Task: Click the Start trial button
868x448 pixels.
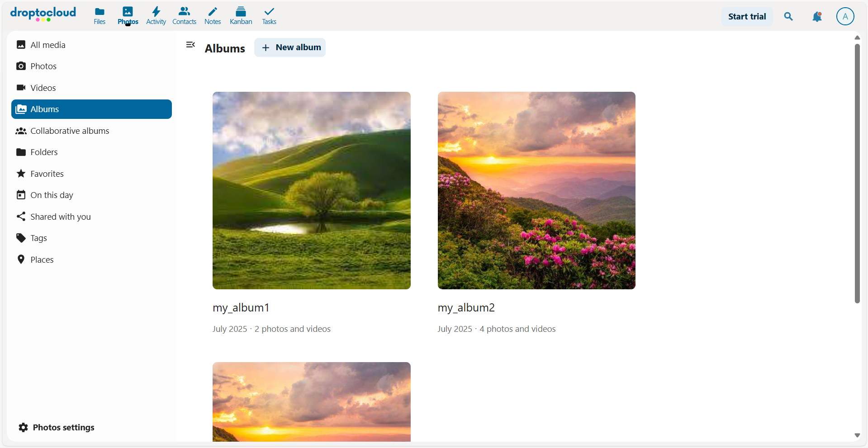Action: (x=747, y=17)
